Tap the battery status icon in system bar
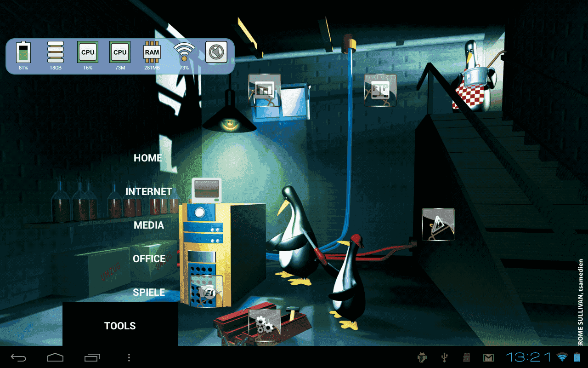Image resolution: width=588 pixels, height=368 pixels. (577, 357)
